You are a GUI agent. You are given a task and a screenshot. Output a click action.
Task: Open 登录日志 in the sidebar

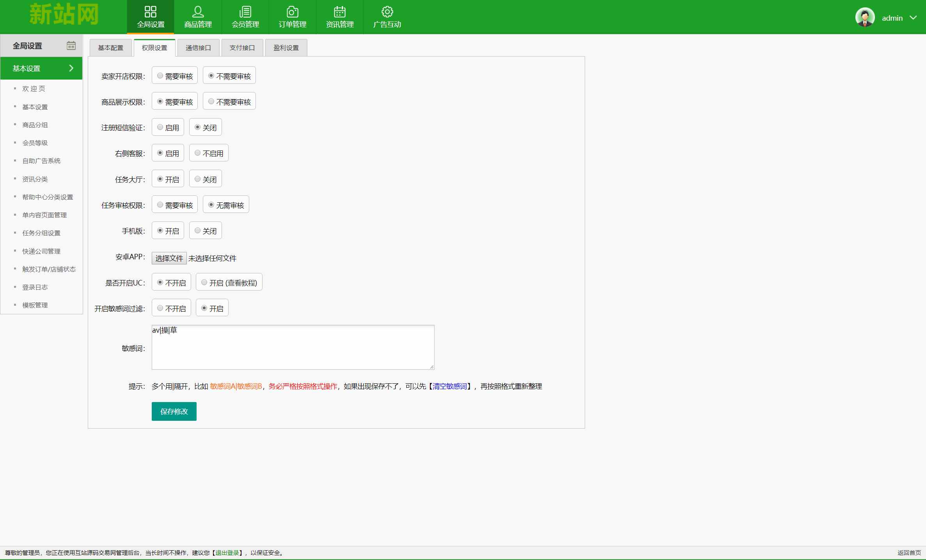pos(35,287)
